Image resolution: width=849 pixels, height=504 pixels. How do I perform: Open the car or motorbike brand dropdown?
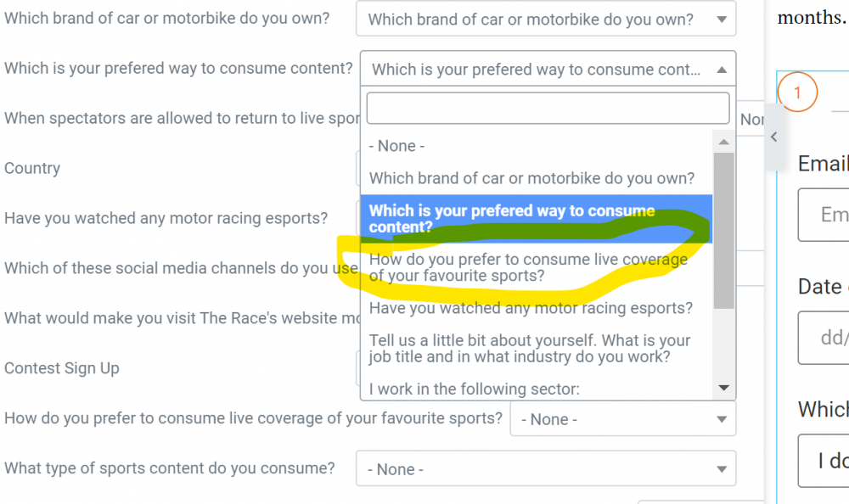pyautogui.click(x=546, y=19)
